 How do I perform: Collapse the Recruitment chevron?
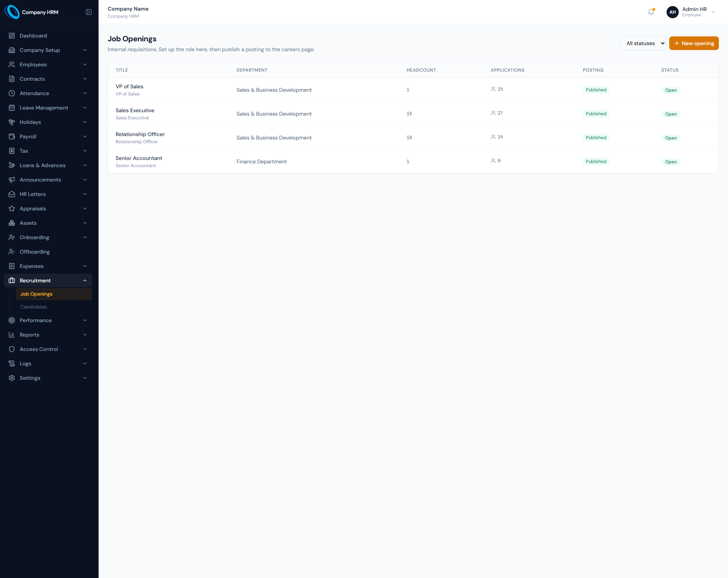tap(85, 280)
